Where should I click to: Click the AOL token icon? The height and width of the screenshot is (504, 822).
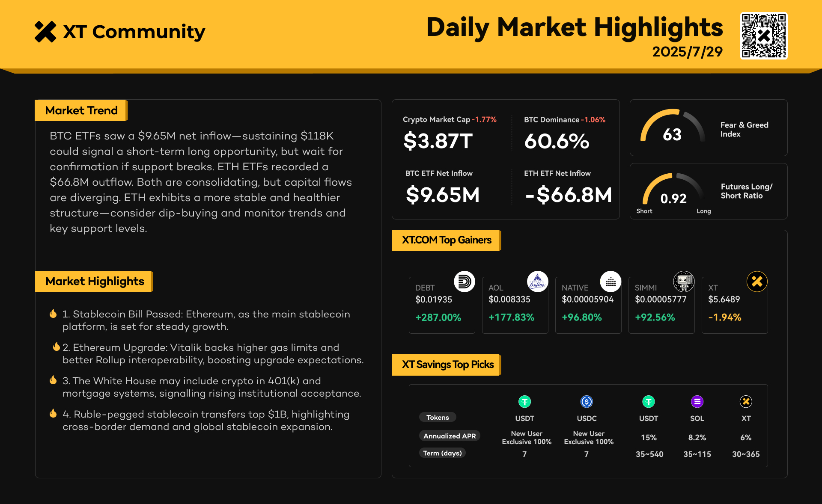pyautogui.click(x=538, y=282)
